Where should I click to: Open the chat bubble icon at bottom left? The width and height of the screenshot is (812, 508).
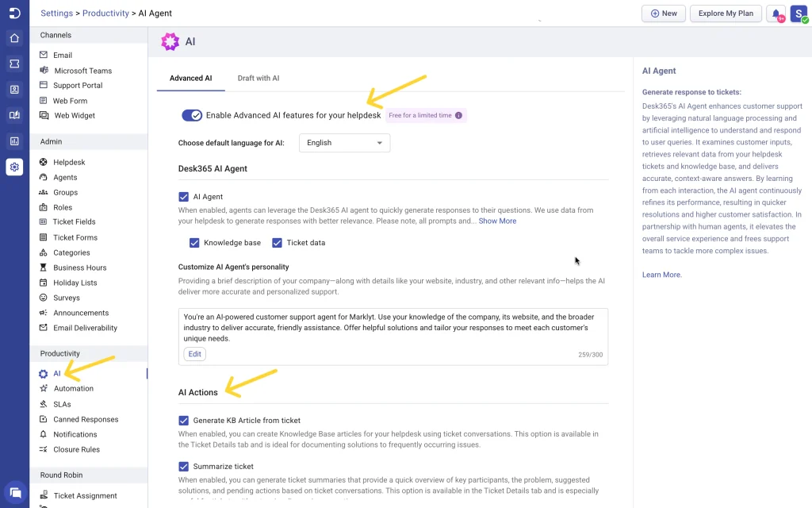click(16, 492)
